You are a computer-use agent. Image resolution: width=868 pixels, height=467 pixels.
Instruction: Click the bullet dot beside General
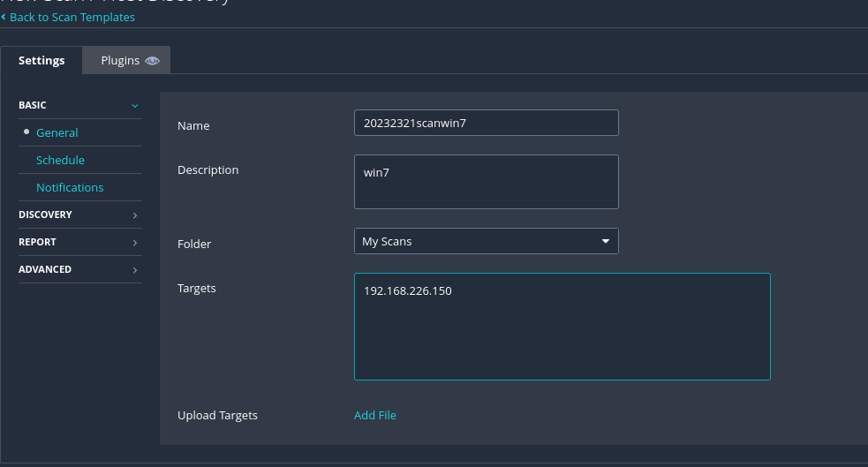26,132
